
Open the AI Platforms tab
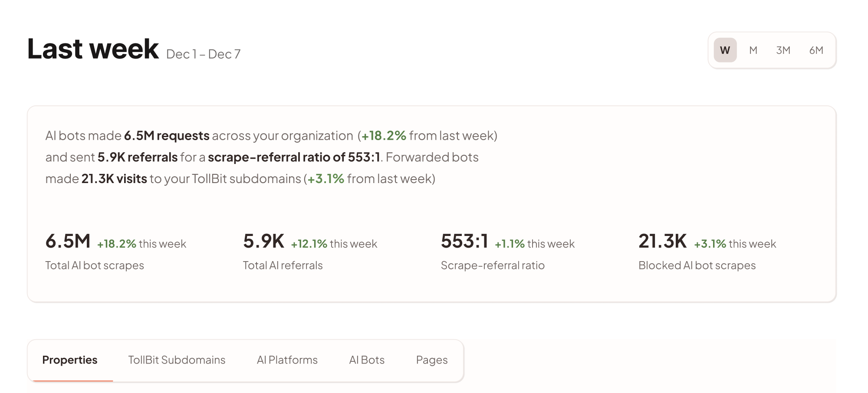click(287, 360)
